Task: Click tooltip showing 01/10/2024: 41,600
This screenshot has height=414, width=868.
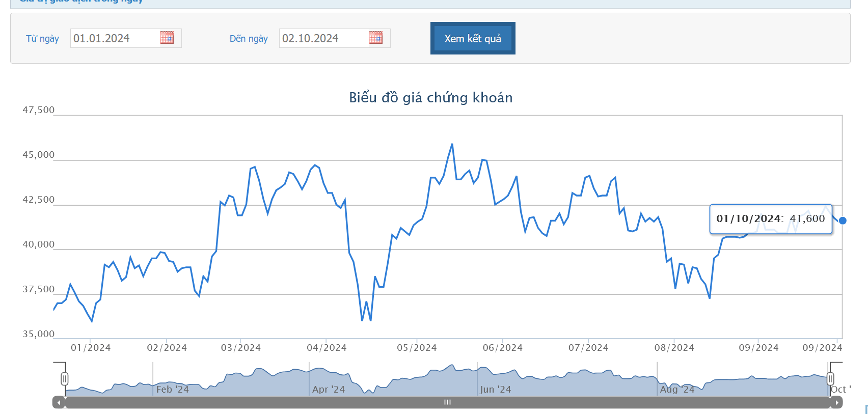Action: (771, 219)
